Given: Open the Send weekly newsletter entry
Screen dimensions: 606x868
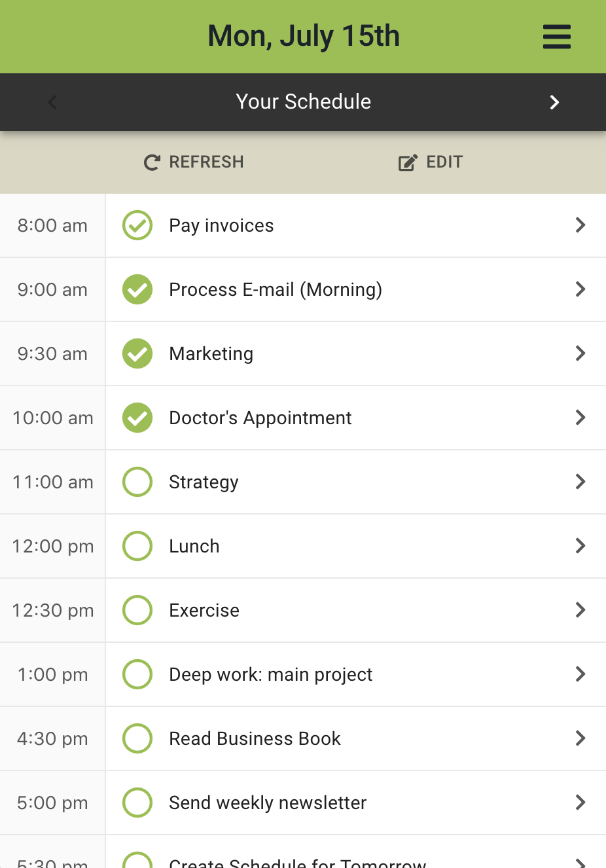Looking at the screenshot, I should pyautogui.click(x=268, y=803).
